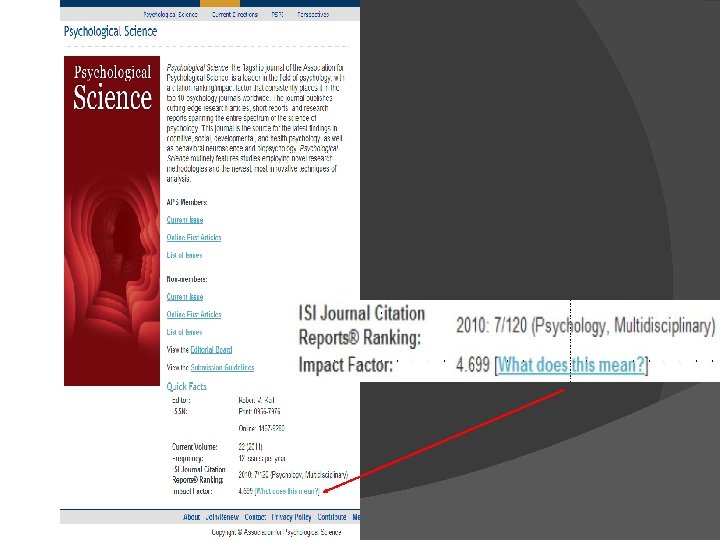Open the Contact footer link
720x540 pixels.
255,517
